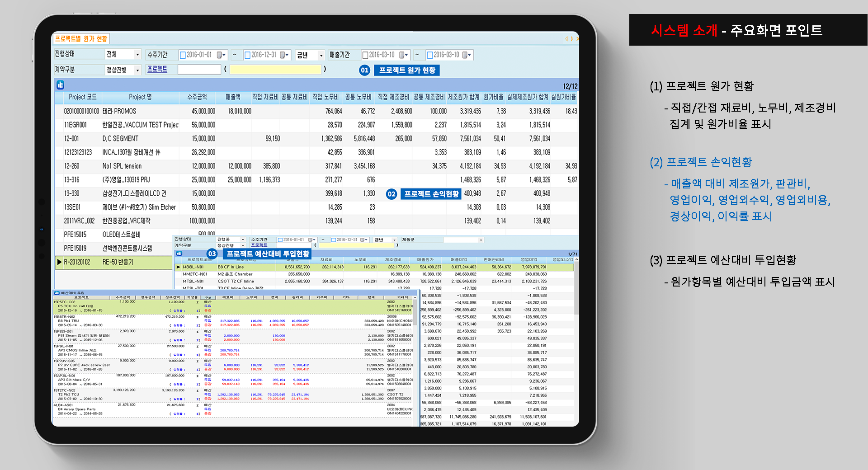The image size is (868, 470).
Task: Open calendar icon for 매출기간 start date
Action: coord(404,55)
